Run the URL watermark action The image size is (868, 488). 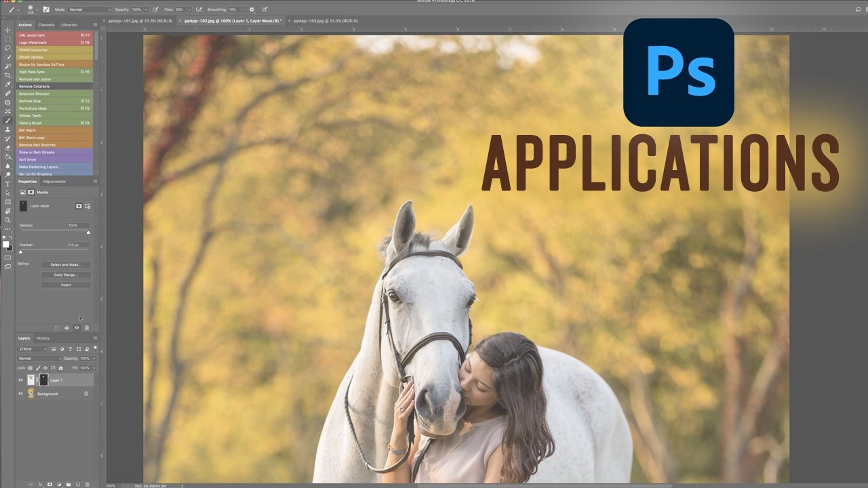tap(54, 35)
